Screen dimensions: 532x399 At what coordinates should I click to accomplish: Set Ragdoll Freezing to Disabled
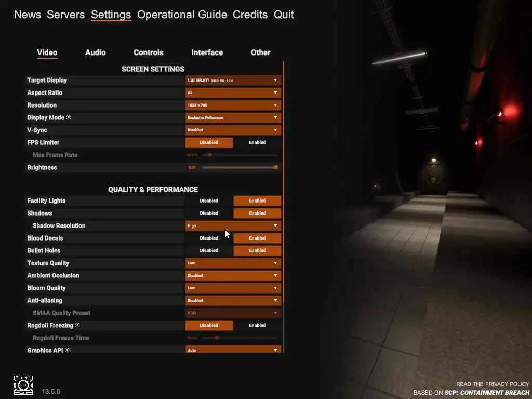209,325
